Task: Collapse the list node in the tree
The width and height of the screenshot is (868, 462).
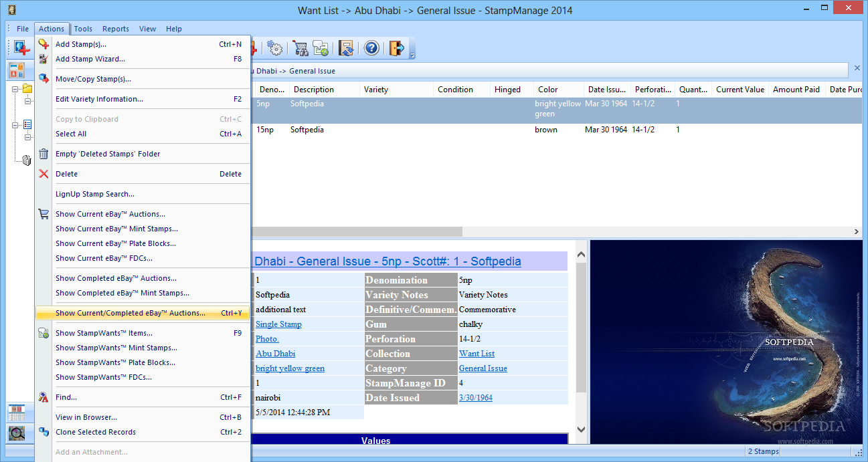Action: 15,125
